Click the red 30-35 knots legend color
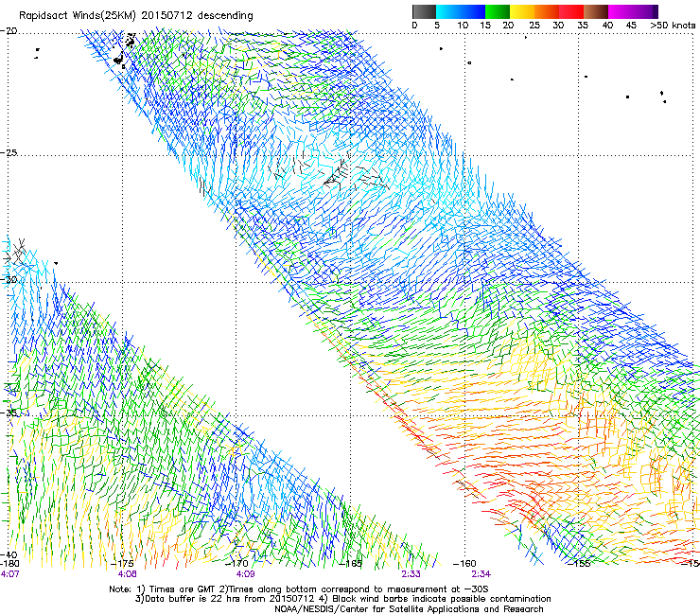This screenshot has height=615, width=700. (x=571, y=11)
